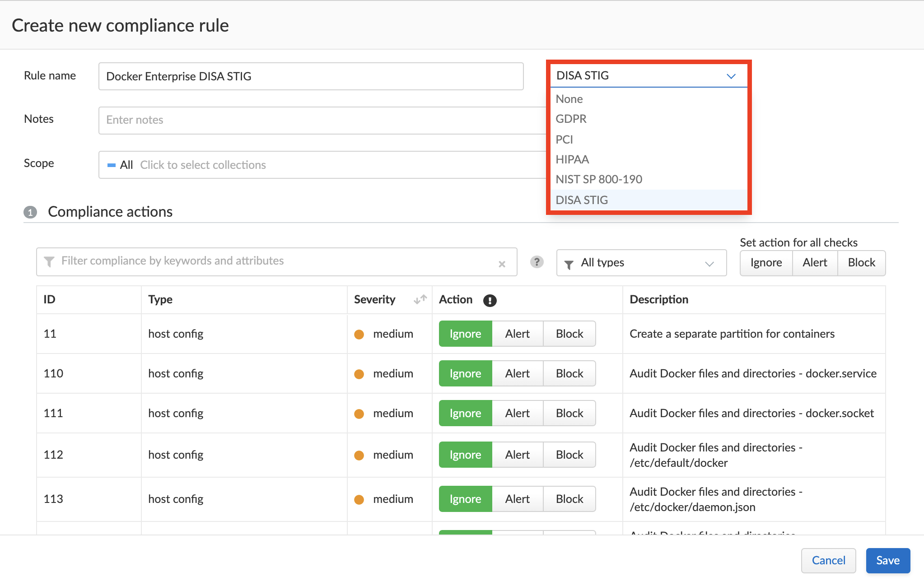
Task: Open the All types dropdown
Action: tap(641, 263)
